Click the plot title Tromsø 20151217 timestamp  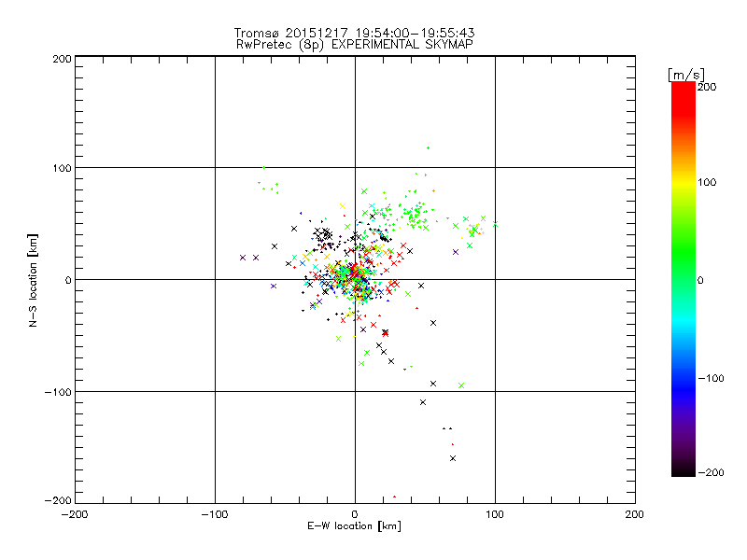(x=354, y=33)
